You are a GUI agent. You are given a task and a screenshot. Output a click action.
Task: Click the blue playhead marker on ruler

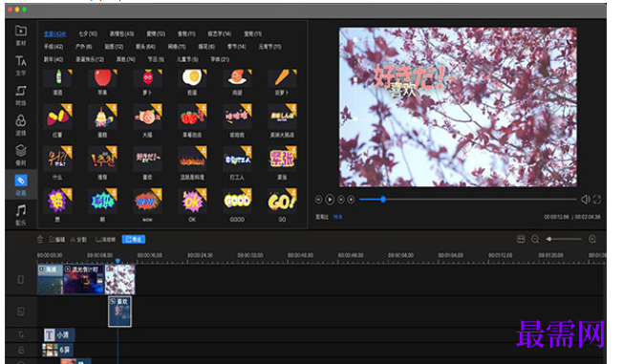118,261
